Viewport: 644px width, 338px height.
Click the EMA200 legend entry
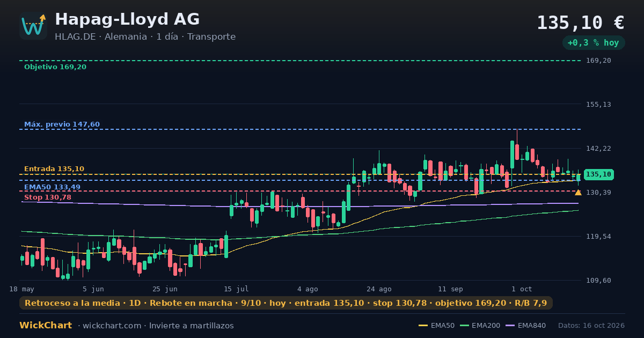pyautogui.click(x=480, y=326)
